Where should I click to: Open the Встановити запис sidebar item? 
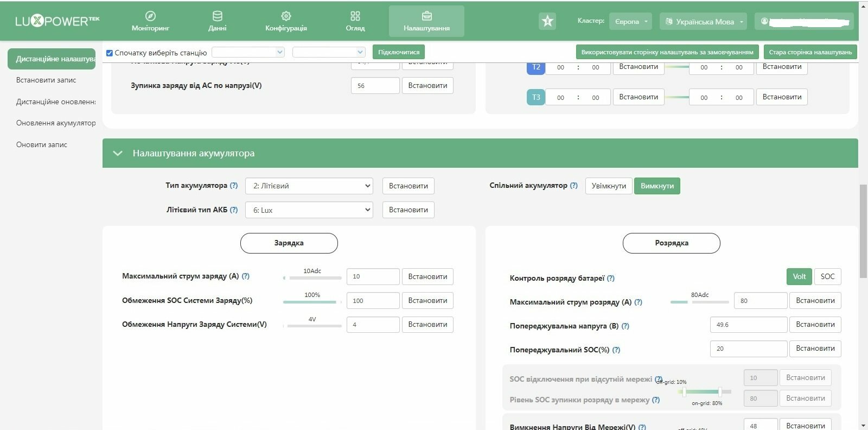(46, 80)
